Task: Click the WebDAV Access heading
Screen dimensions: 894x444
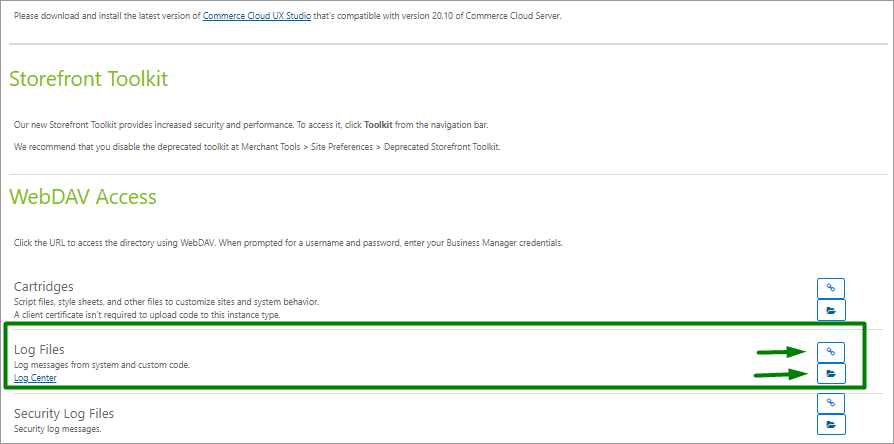Action: 83,197
